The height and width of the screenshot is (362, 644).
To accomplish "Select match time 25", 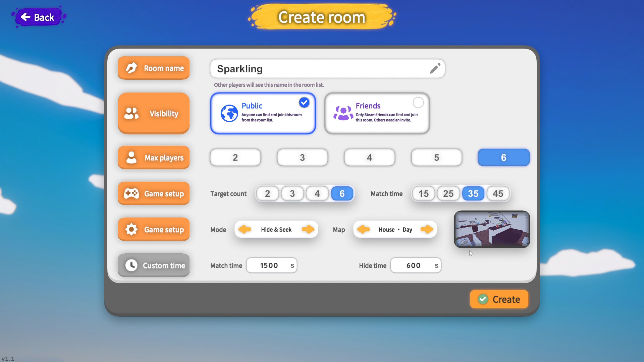I will (x=448, y=193).
